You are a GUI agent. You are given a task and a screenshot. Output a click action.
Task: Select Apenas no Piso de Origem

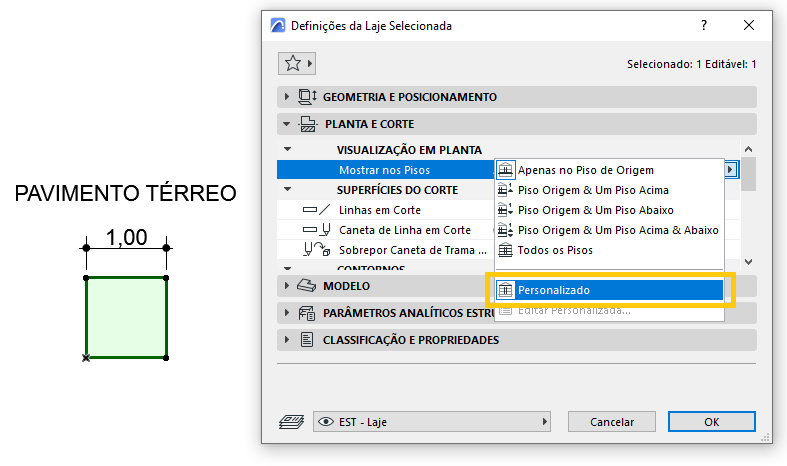(585, 170)
